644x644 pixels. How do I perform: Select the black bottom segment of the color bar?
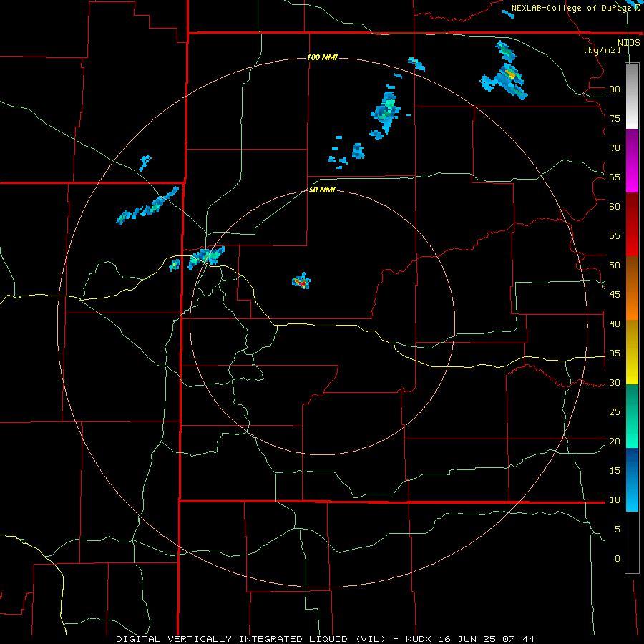[632, 542]
